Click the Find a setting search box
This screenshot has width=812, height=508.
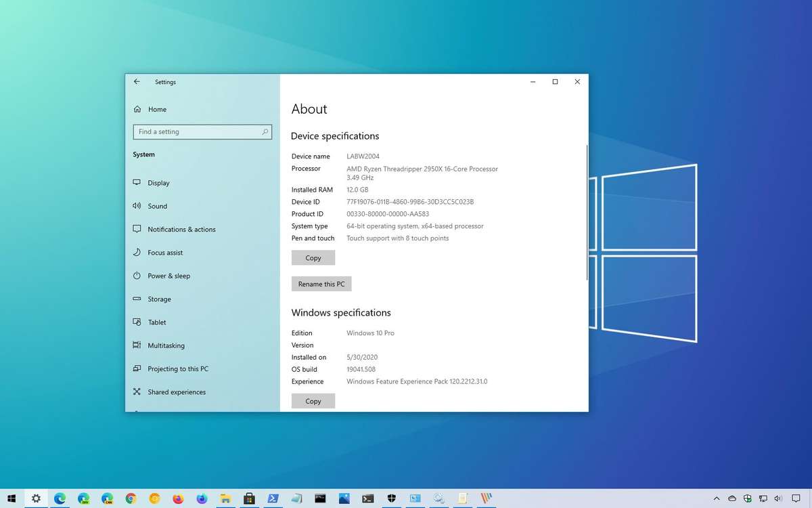coord(202,131)
